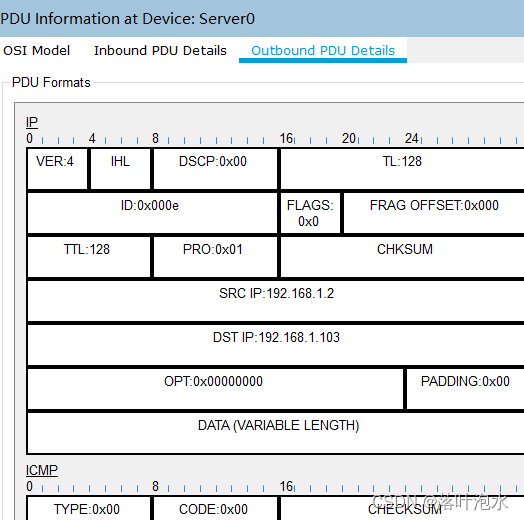The image size is (524, 520).
Task: Click the VER:4 header field
Action: click(58, 169)
